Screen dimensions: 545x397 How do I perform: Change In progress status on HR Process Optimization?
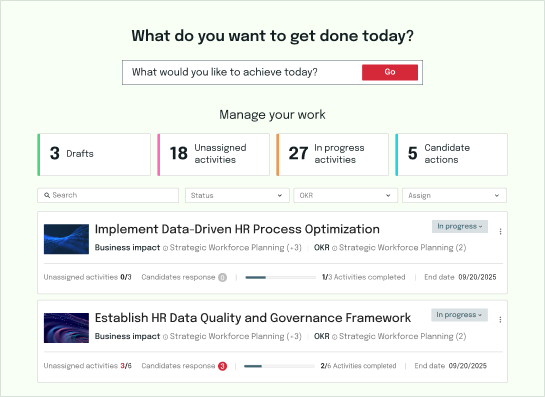tap(460, 226)
